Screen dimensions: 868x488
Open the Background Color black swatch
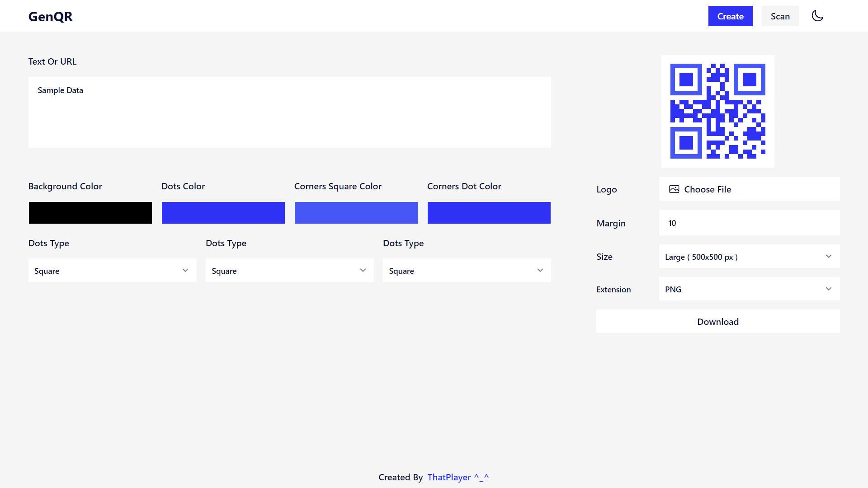tap(90, 213)
